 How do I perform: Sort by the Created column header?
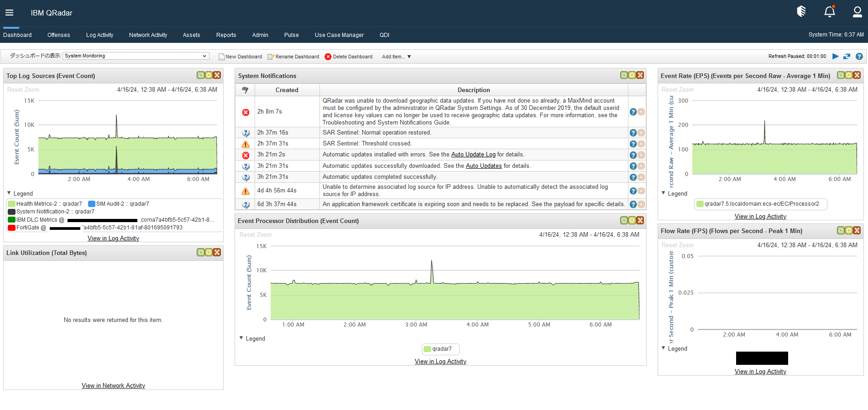287,90
